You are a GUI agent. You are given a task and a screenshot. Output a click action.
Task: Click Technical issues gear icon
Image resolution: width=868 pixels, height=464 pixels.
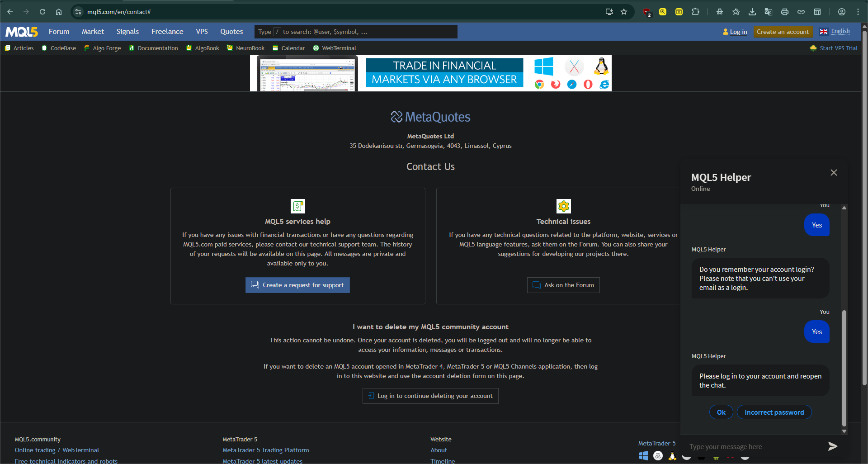pyautogui.click(x=563, y=206)
